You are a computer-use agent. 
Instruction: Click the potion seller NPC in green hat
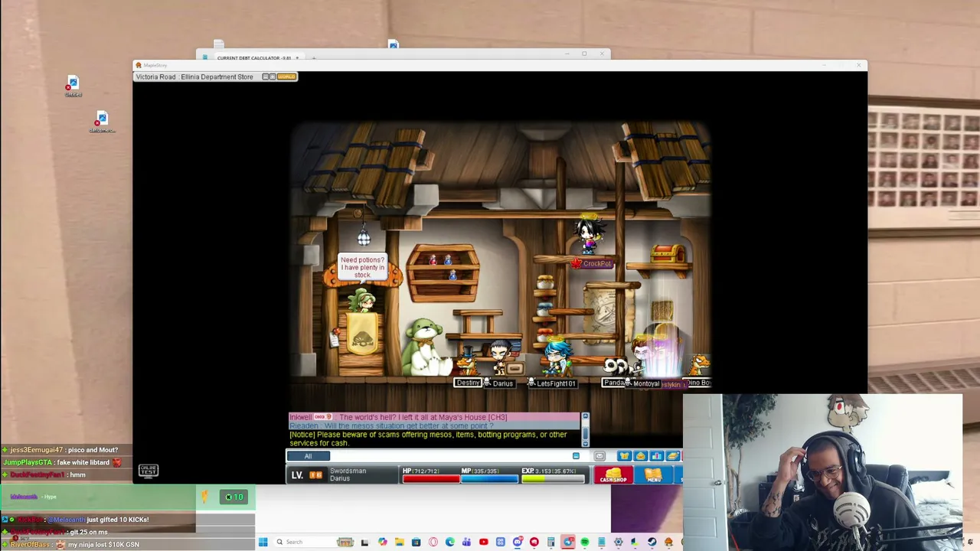pyautogui.click(x=361, y=300)
